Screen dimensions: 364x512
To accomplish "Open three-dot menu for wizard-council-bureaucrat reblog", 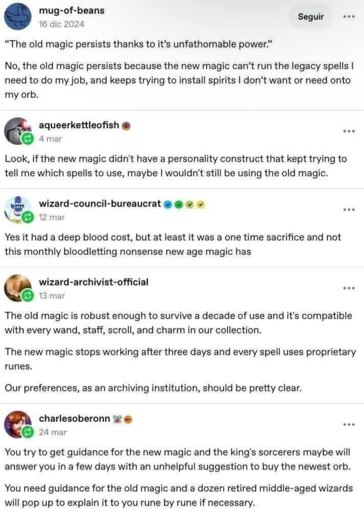I will tap(349, 210).
